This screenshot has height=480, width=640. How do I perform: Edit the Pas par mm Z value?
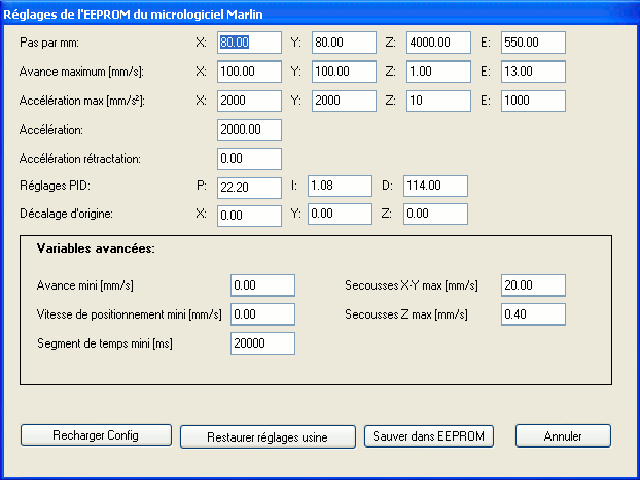(437, 43)
